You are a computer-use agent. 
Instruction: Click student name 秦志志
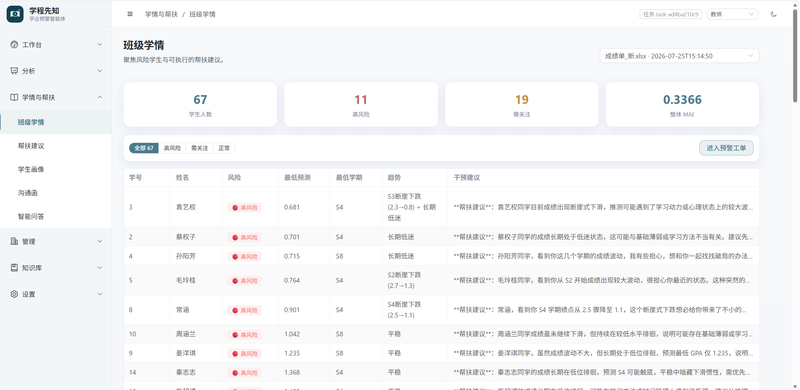click(x=186, y=372)
